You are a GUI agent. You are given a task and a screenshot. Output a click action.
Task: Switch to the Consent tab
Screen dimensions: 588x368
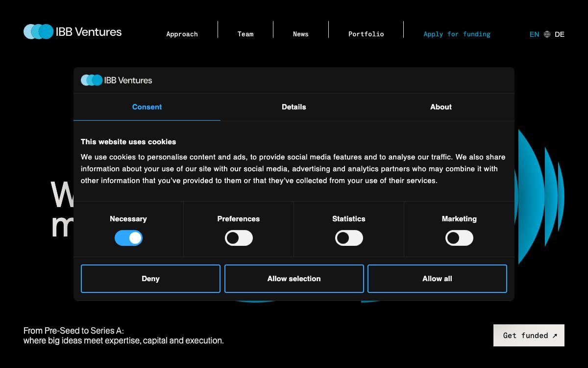147,107
